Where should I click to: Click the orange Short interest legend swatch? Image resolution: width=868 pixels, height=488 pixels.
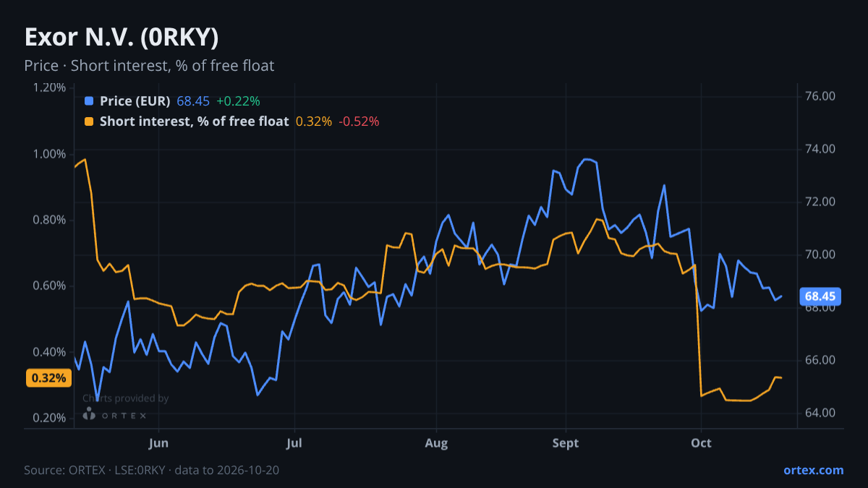(x=89, y=121)
